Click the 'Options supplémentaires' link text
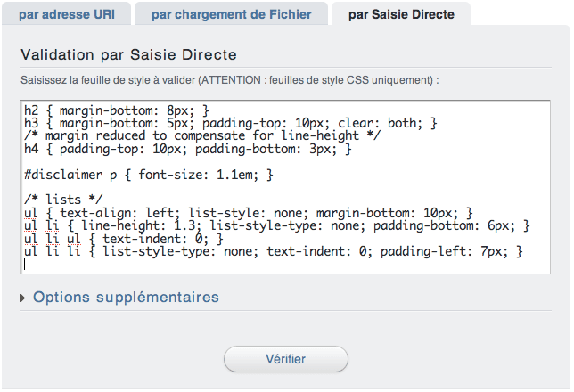 click(x=126, y=298)
